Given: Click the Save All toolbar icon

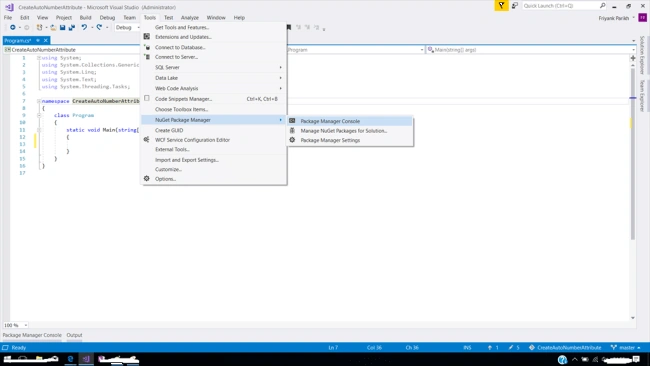Looking at the screenshot, I should pos(72,27).
